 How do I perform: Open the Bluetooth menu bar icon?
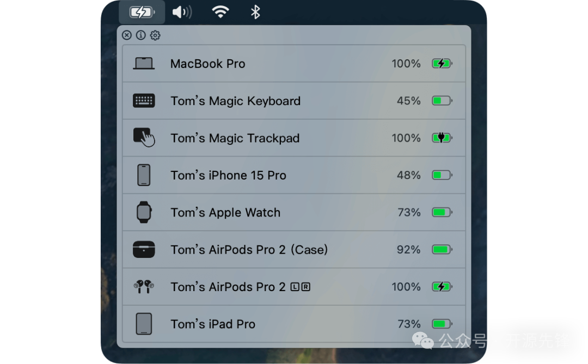tap(254, 11)
